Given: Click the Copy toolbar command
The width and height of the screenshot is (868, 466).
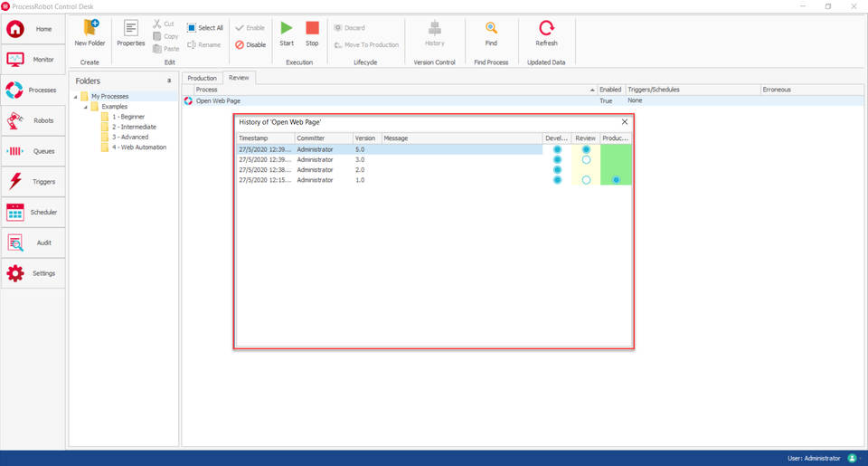Looking at the screenshot, I should click(165, 36).
